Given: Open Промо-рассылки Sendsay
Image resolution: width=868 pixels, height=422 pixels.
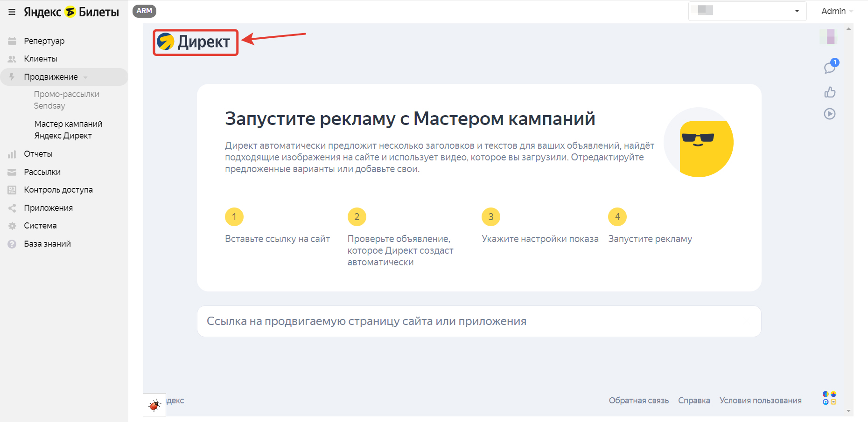Looking at the screenshot, I should [x=67, y=100].
